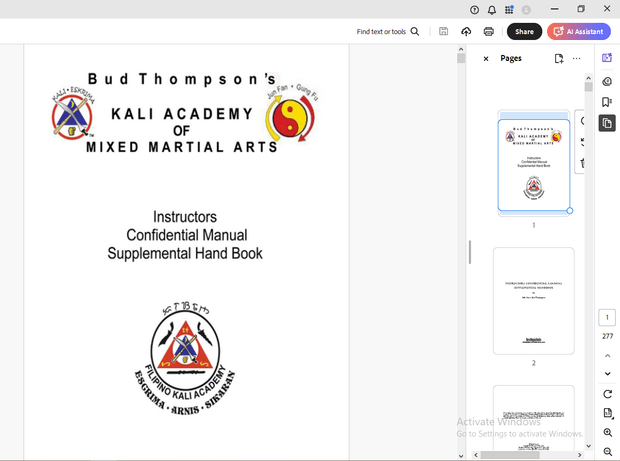Screen dimensions: 620x461
Task: Toggle the page thumbnails sidebar icon
Action: (607, 123)
